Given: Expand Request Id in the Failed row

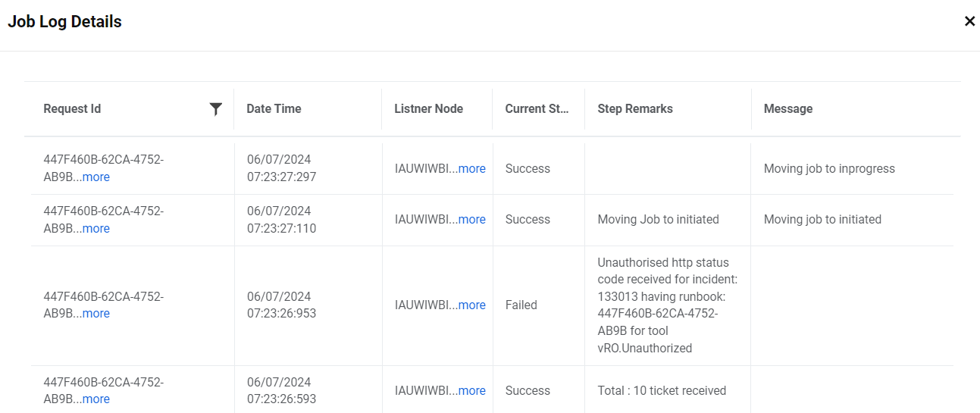Looking at the screenshot, I should point(96,314).
